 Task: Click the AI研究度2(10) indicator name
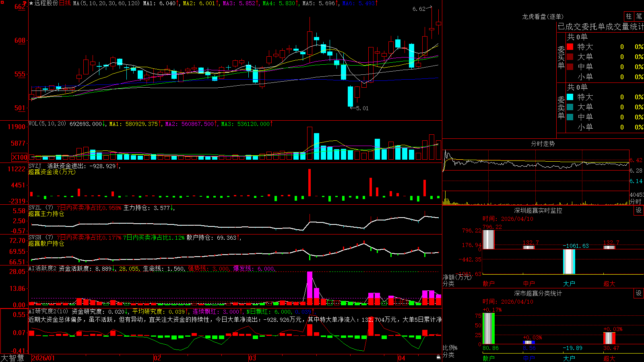[x=48, y=311]
